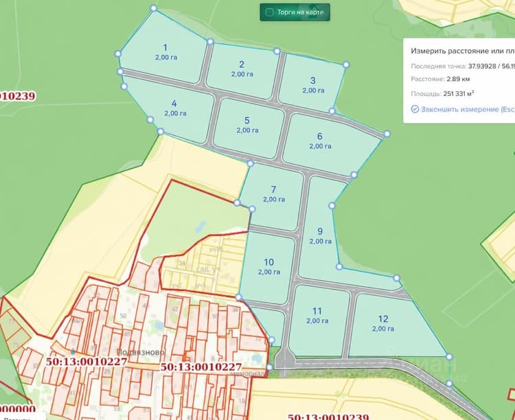This screenshot has height=420, width=515.
Task: Click measurement vertex at plot 12's bottom-right corner
Action: point(449,357)
